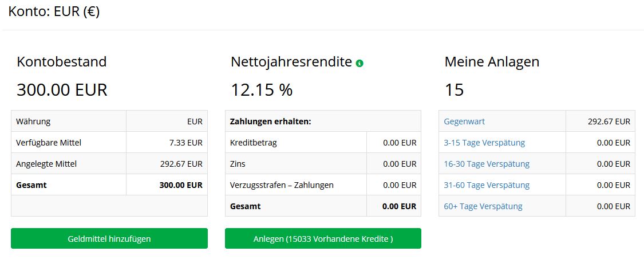Image resolution: width=644 pixels, height=259 pixels.
Task: Select the Verzugsstrafen – Zahlungen row
Action: (x=323, y=185)
